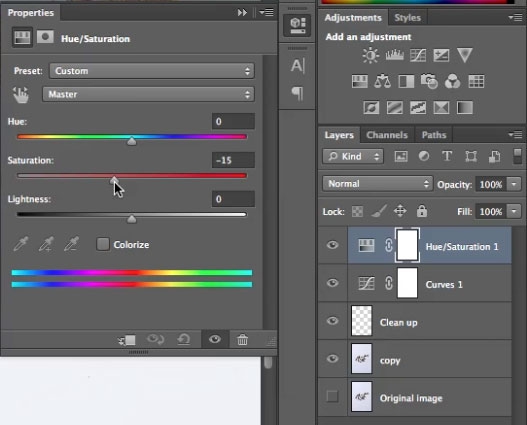Screen dimensions: 527x425
Task: Open the Master channel dropdown
Action: (x=148, y=94)
